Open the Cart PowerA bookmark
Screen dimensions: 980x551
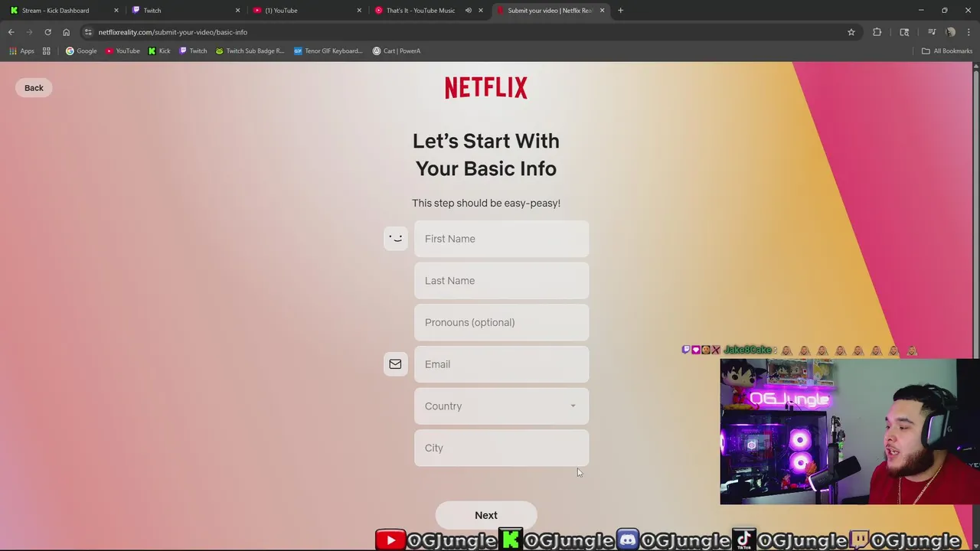(x=397, y=51)
